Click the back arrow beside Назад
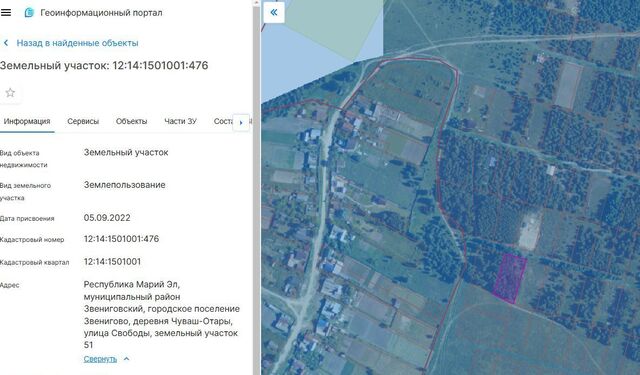640x375 pixels. 6,43
